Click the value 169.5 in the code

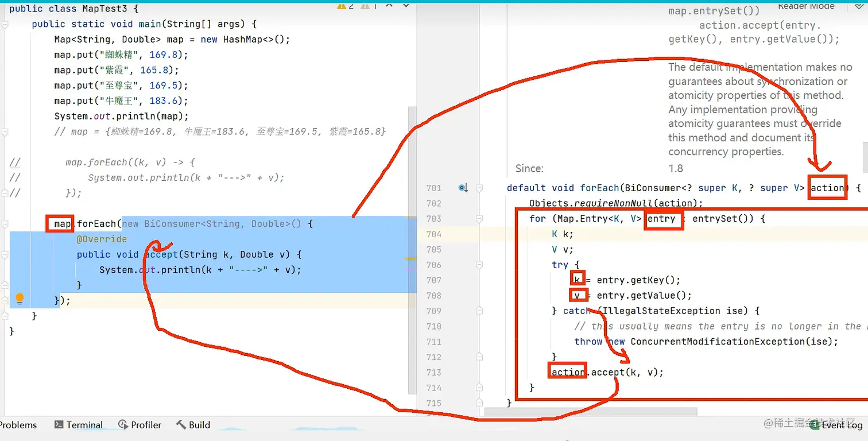coord(163,86)
